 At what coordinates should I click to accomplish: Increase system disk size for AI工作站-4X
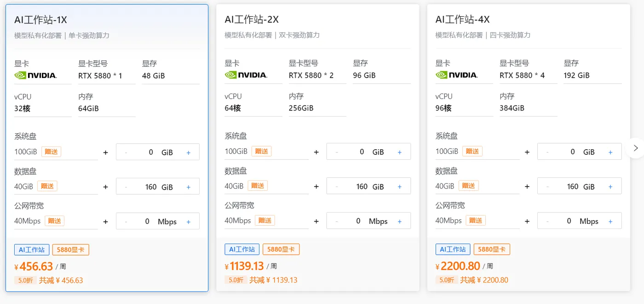point(610,152)
